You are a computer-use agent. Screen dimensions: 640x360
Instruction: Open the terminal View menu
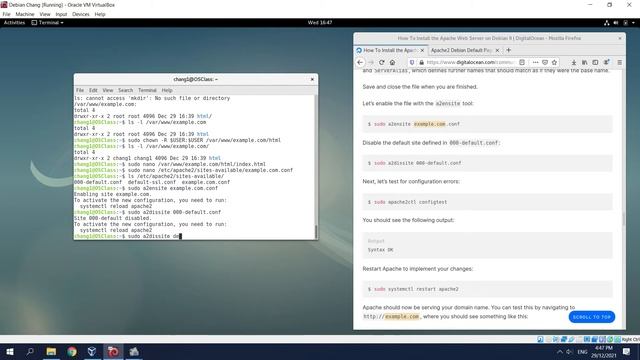click(108, 90)
